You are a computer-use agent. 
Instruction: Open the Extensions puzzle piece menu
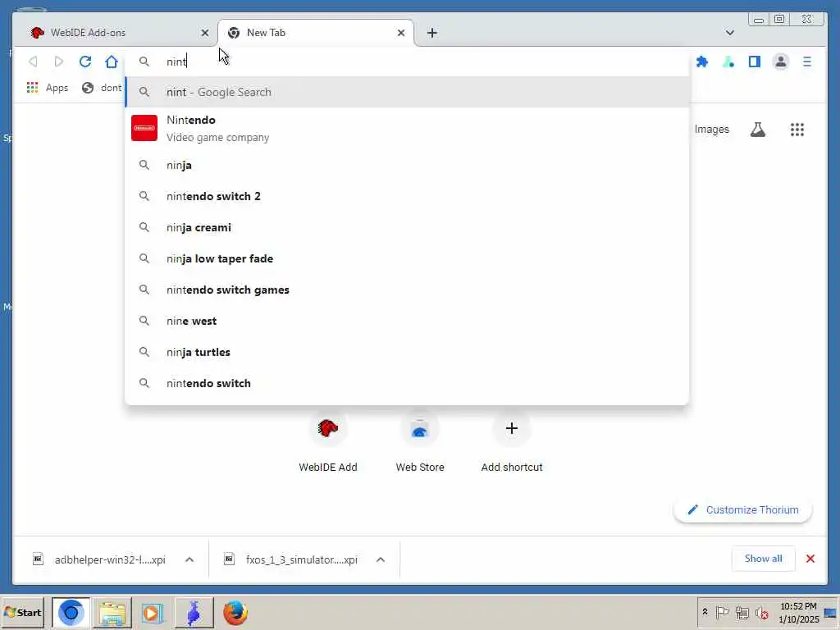click(x=702, y=62)
